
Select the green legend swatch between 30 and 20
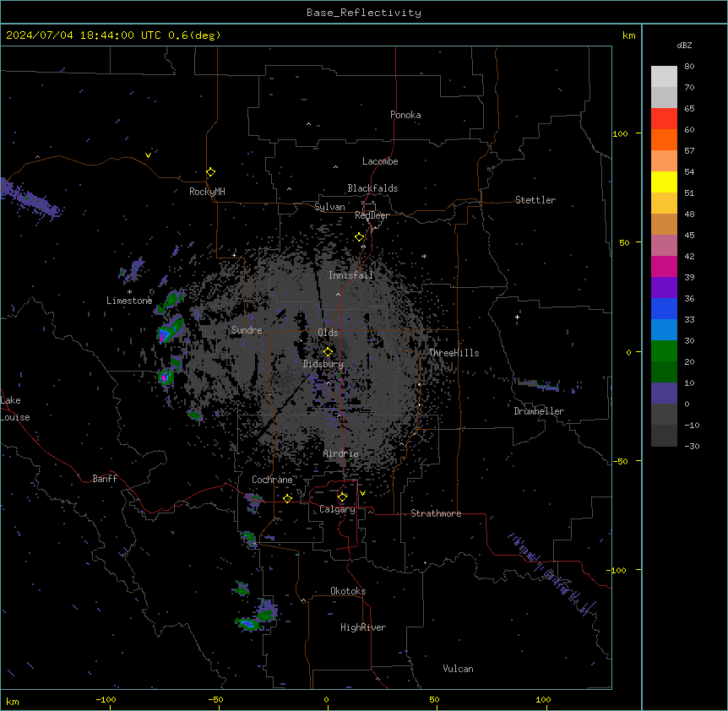tap(664, 351)
